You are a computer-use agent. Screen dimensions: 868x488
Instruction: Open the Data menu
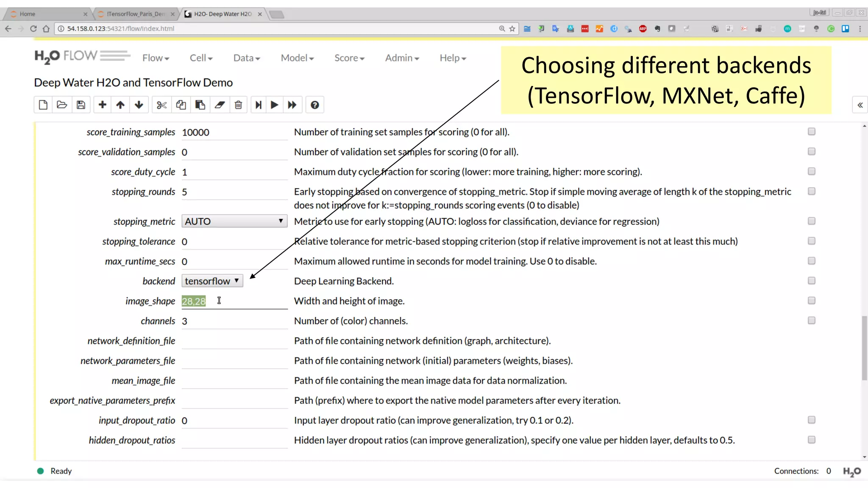pos(247,58)
